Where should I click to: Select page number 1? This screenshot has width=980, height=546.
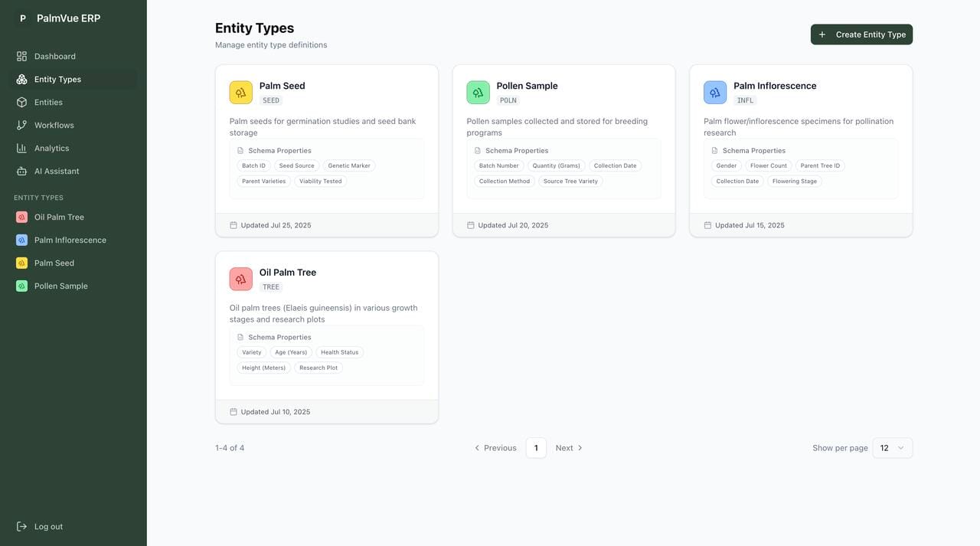536,448
